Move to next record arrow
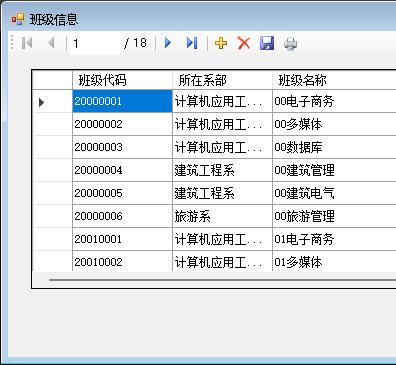 click(x=168, y=43)
